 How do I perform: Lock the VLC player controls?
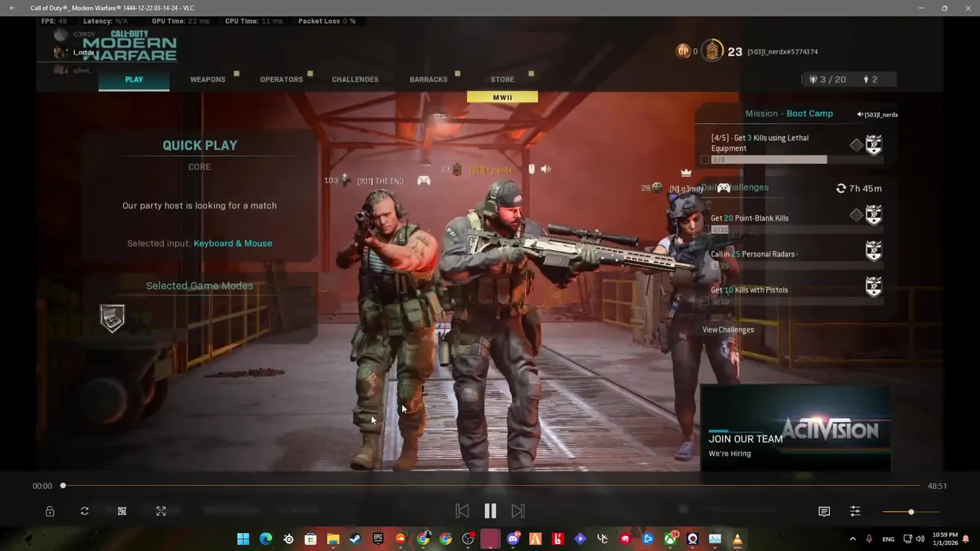50,511
